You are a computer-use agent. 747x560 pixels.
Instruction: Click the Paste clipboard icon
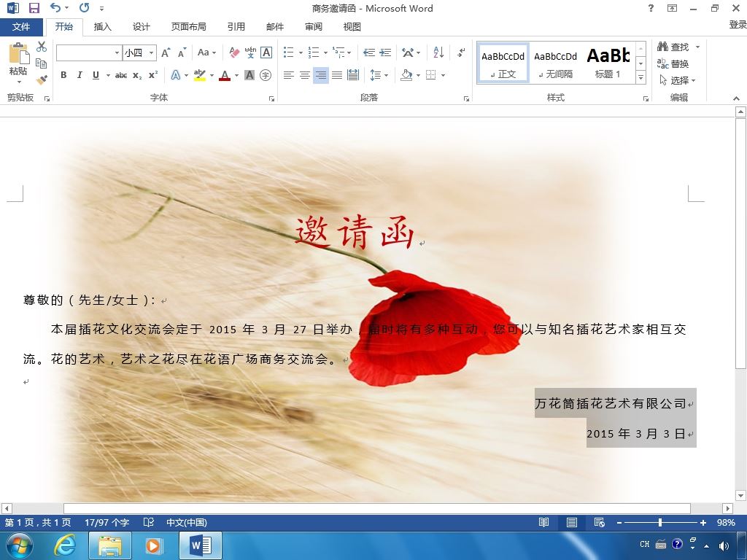pos(18,53)
